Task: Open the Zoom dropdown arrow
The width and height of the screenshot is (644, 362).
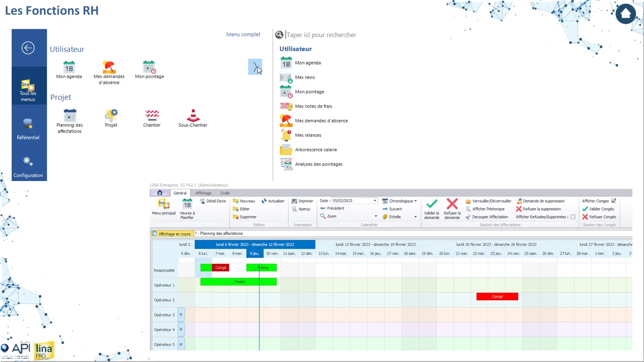Action: point(376,216)
